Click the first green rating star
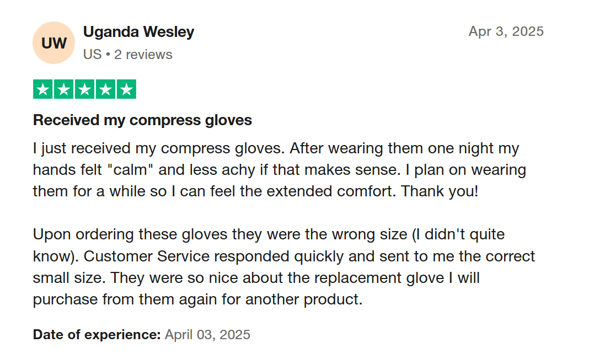589x364 pixels. tap(43, 89)
